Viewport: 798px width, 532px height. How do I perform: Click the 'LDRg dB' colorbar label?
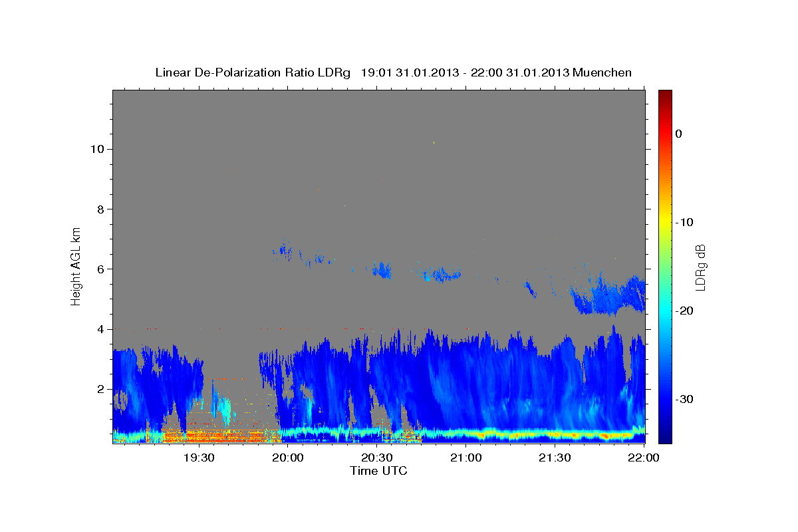(x=700, y=267)
